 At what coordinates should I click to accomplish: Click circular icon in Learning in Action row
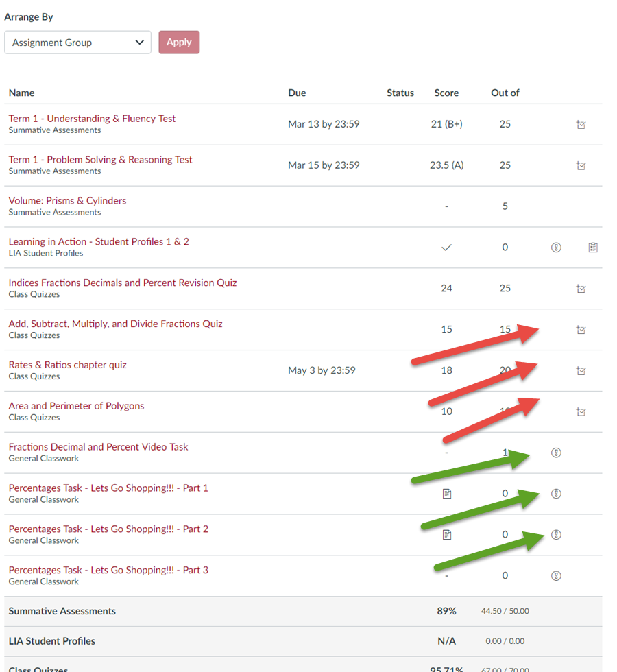556,248
